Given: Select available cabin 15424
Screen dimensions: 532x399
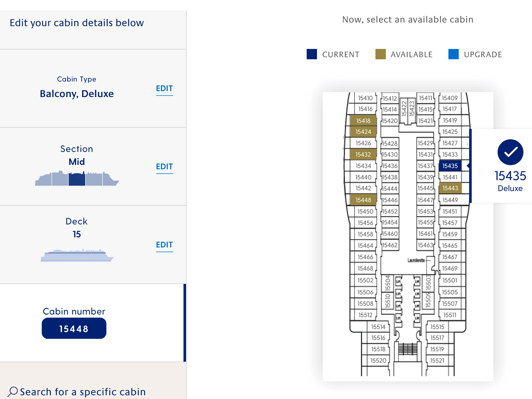Looking at the screenshot, I should pyautogui.click(x=363, y=132).
